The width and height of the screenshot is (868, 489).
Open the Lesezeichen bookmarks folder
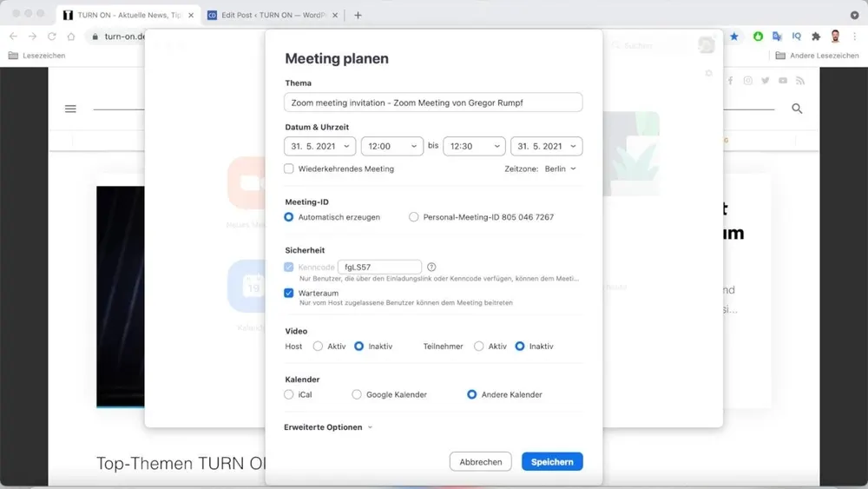36,56
